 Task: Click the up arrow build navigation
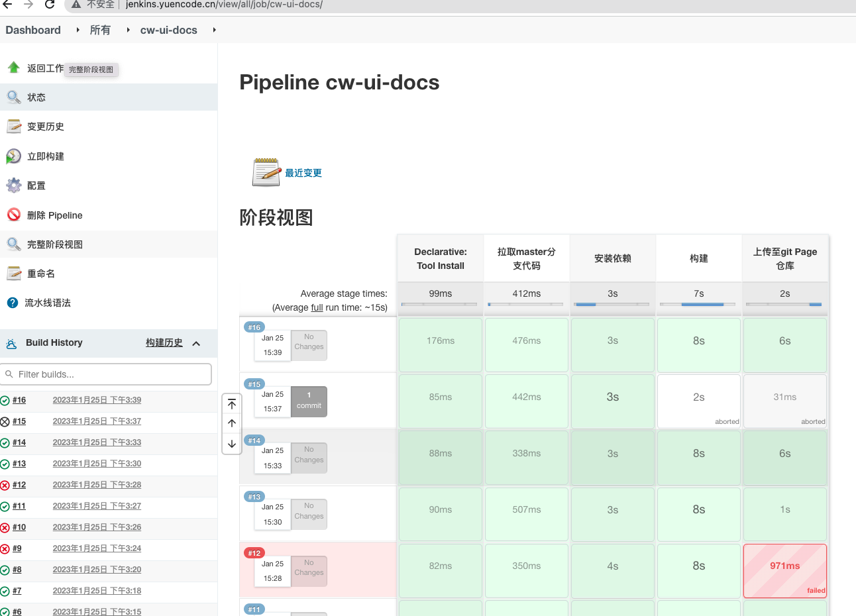[232, 423]
